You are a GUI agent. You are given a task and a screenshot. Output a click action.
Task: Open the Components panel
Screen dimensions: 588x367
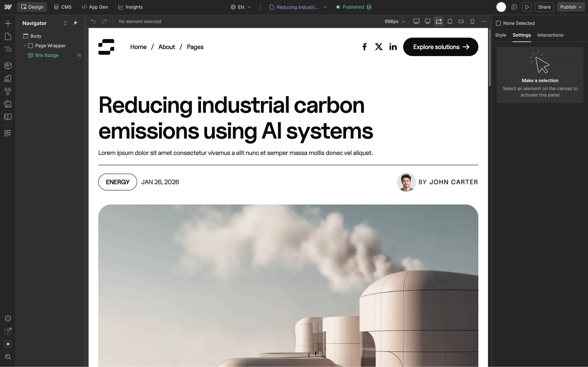tap(8, 66)
